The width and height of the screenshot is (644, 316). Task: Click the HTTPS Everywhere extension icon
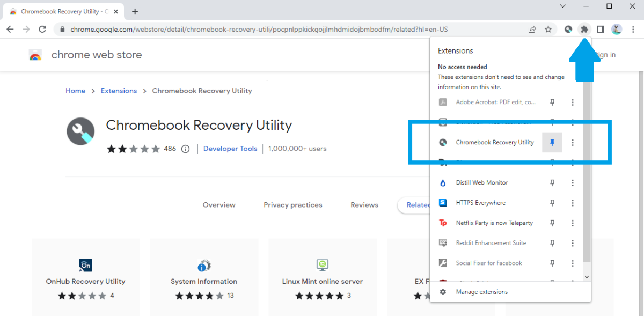(x=443, y=203)
